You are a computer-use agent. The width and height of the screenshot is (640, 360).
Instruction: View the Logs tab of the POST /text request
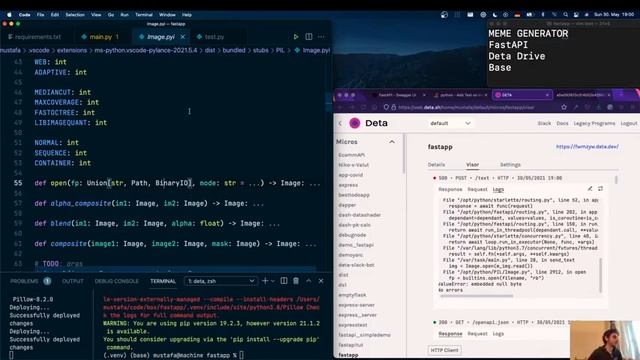498,189
